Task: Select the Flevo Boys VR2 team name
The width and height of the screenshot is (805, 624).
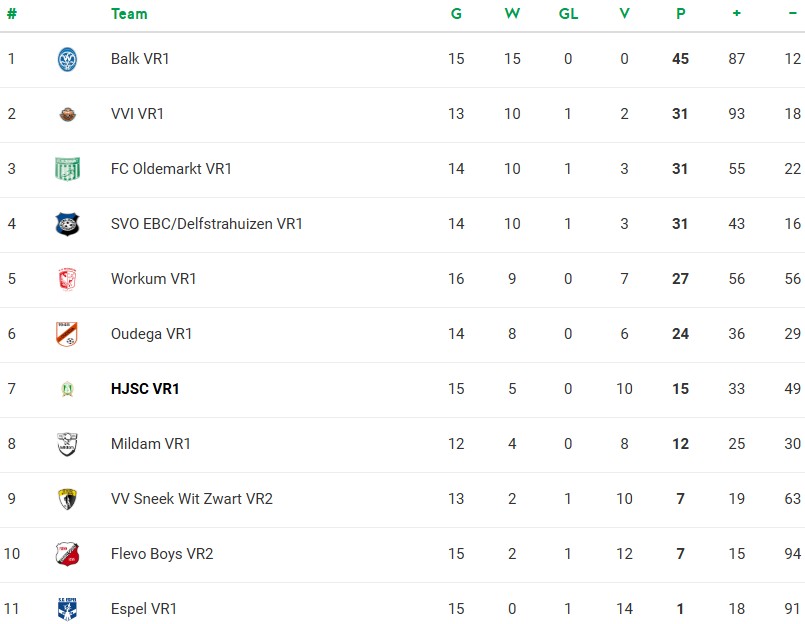Action: coord(162,554)
